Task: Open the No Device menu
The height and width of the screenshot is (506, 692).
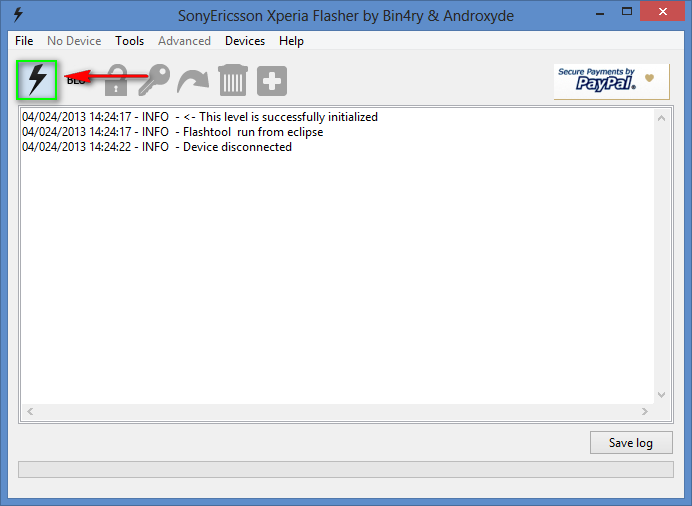Action: (74, 41)
